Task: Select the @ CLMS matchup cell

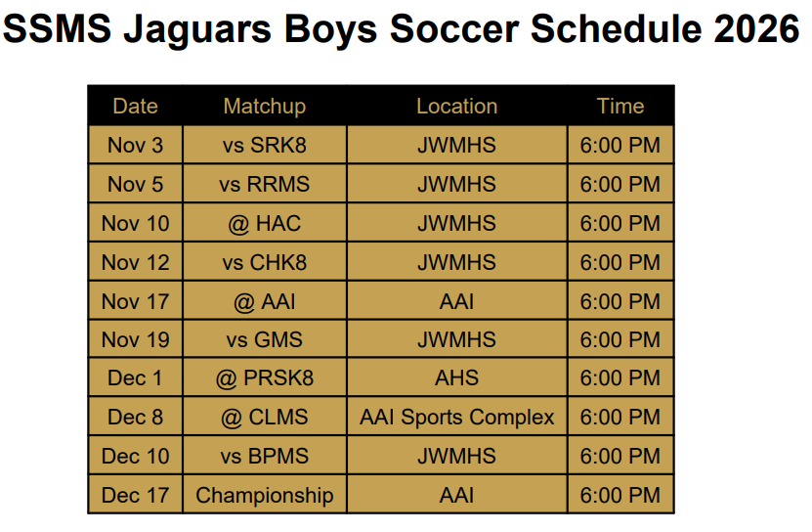Action: (x=265, y=417)
